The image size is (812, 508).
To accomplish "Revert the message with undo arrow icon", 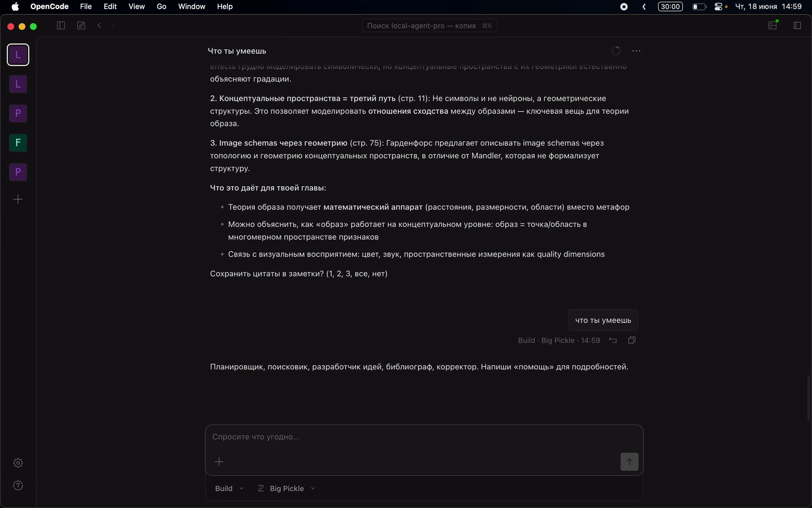I will pos(613,340).
